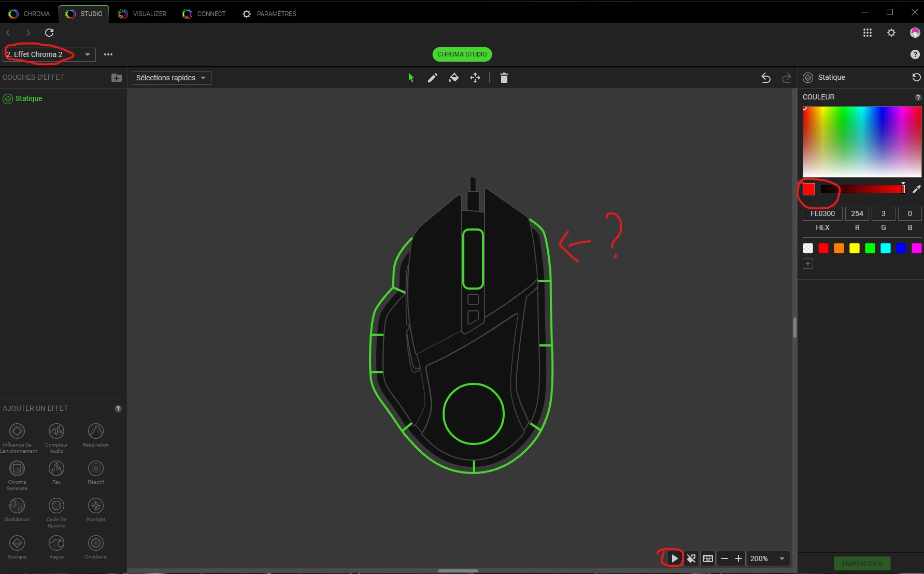
Task: Choose the cyan preset swatch
Action: click(886, 248)
